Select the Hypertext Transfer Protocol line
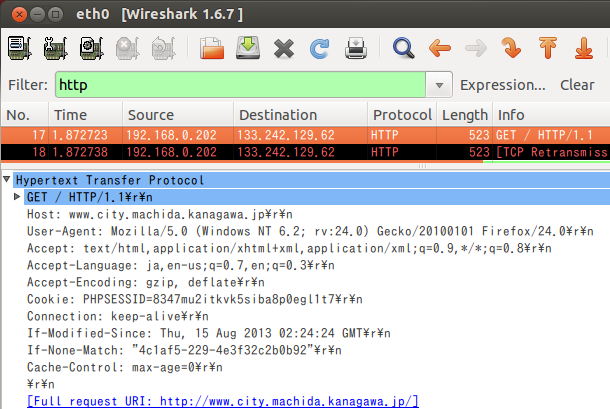 (312, 180)
